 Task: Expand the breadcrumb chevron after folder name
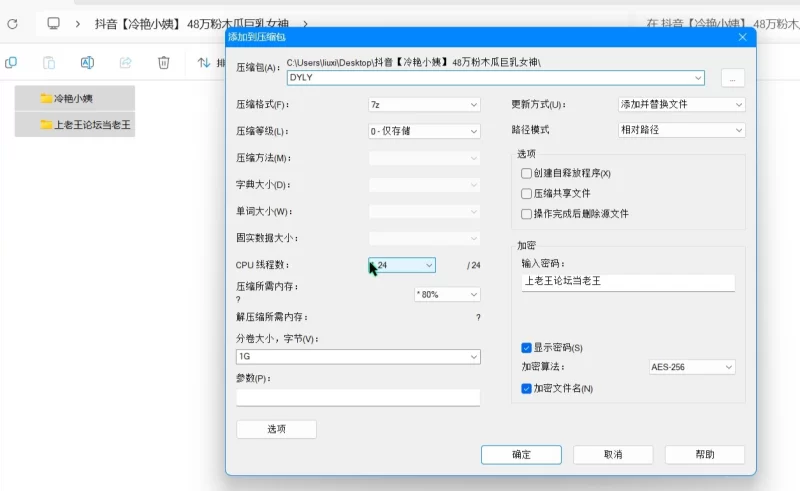click(x=305, y=23)
